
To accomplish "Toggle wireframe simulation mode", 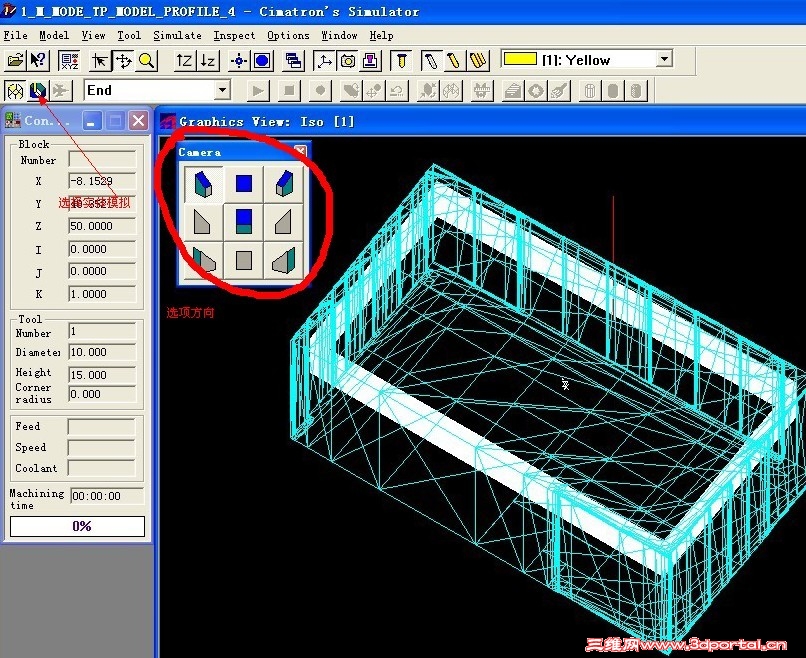I will [x=15, y=91].
